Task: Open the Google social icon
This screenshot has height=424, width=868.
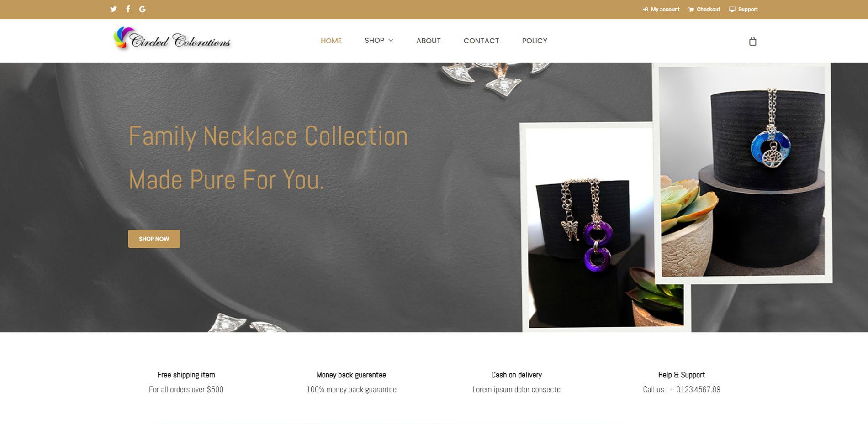Action: click(143, 9)
